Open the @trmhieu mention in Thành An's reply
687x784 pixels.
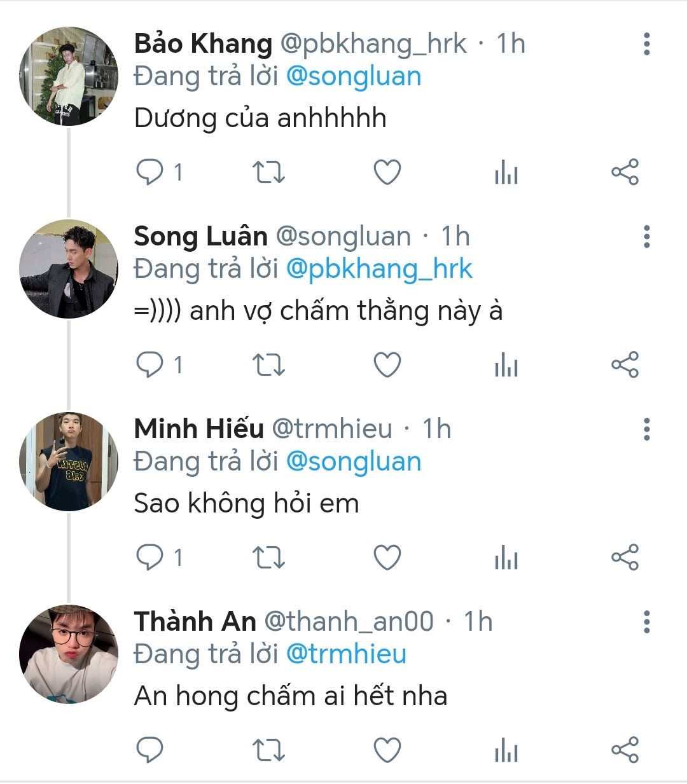pyautogui.click(x=346, y=654)
